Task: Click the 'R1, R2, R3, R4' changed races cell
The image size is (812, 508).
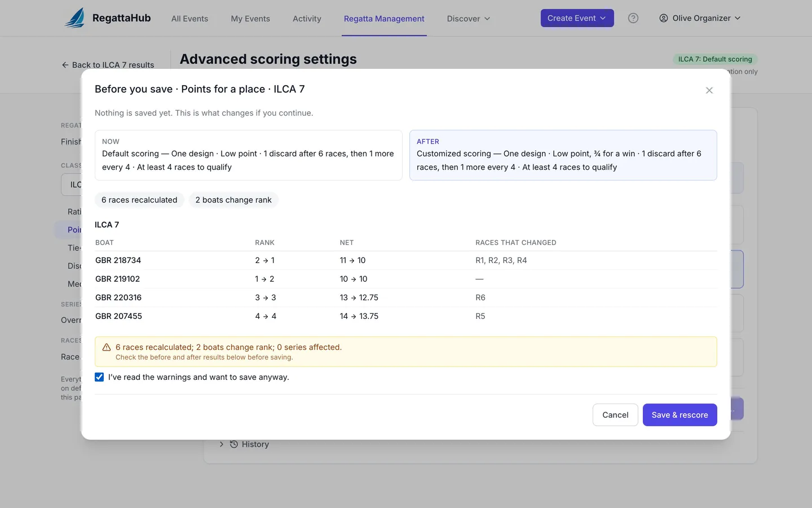Action: tap(501, 260)
